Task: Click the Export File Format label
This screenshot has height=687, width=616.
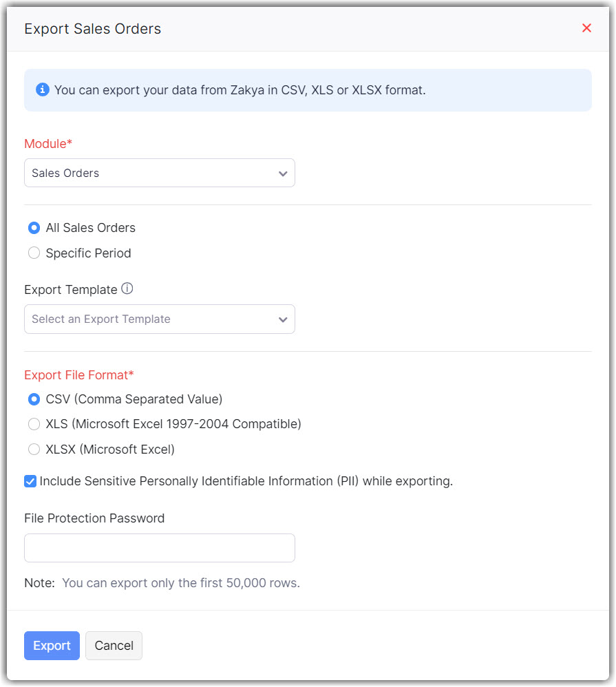Action: (x=78, y=375)
